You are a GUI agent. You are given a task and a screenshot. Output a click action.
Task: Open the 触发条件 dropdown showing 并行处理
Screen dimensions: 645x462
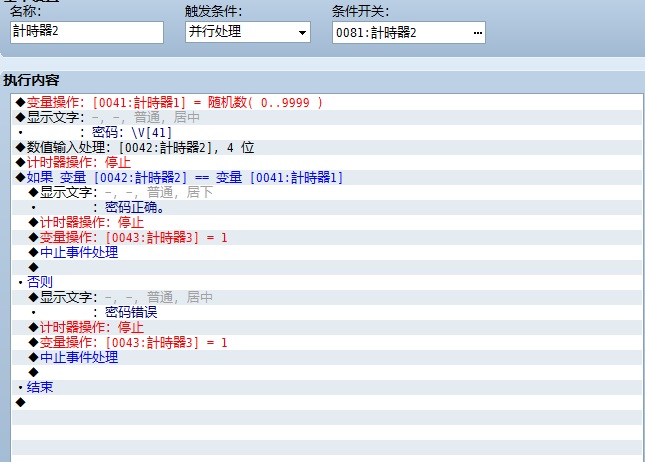point(248,32)
